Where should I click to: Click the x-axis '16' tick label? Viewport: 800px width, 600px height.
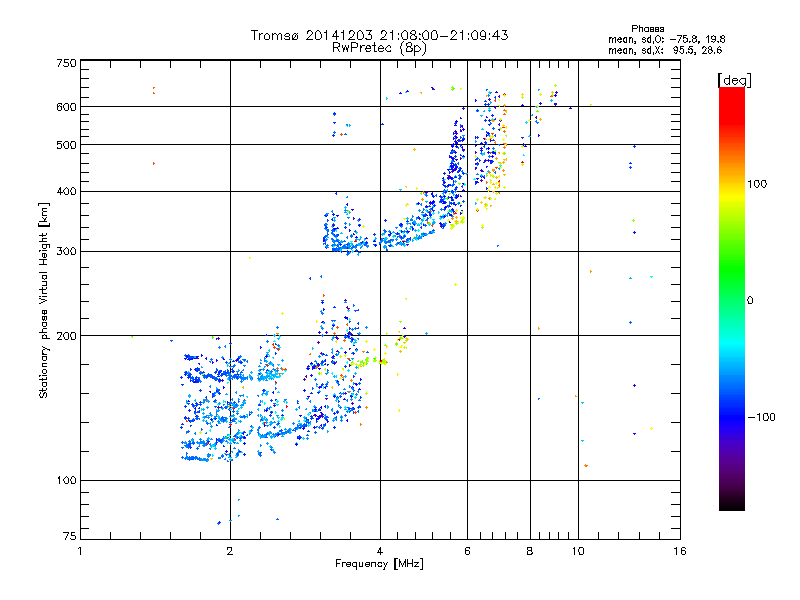(680, 551)
